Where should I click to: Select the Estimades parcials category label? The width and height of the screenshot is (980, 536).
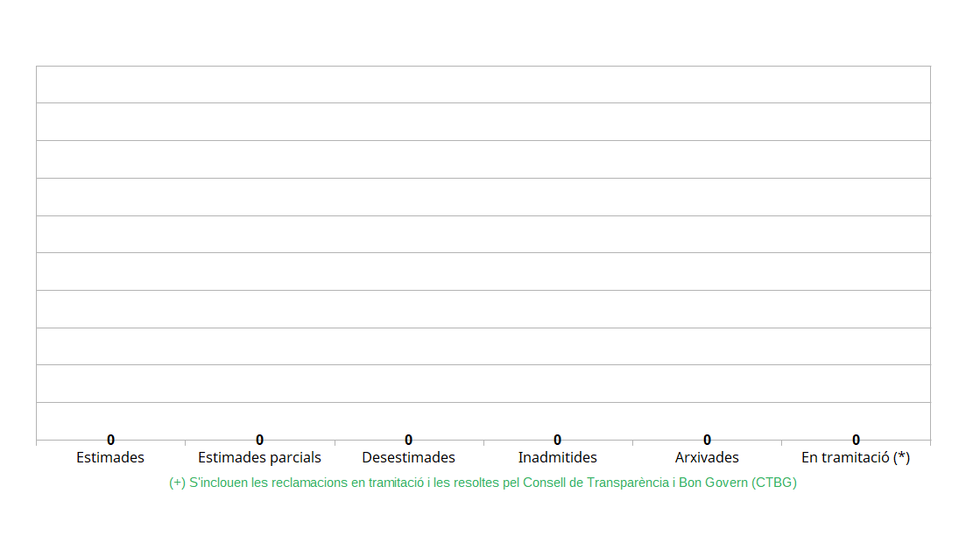(259, 457)
